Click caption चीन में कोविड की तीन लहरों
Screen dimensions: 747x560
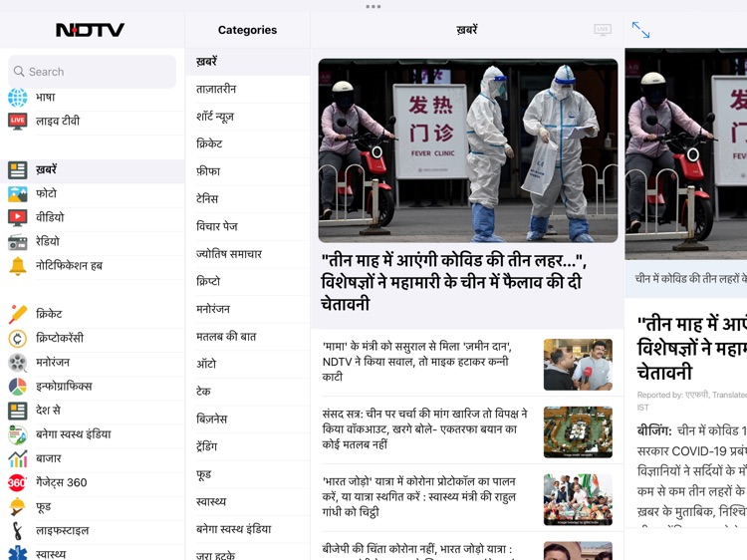[691, 279]
